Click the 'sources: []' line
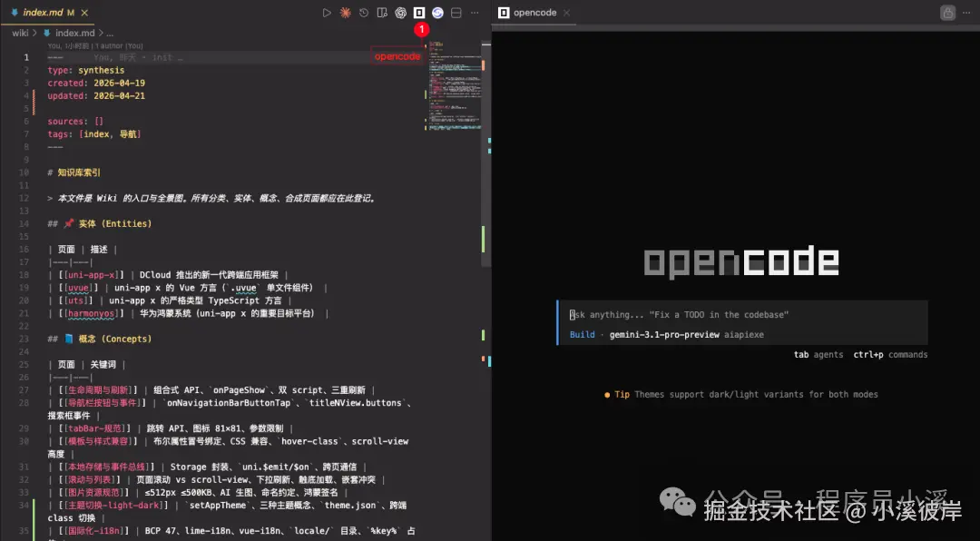 pyautogui.click(x=75, y=122)
